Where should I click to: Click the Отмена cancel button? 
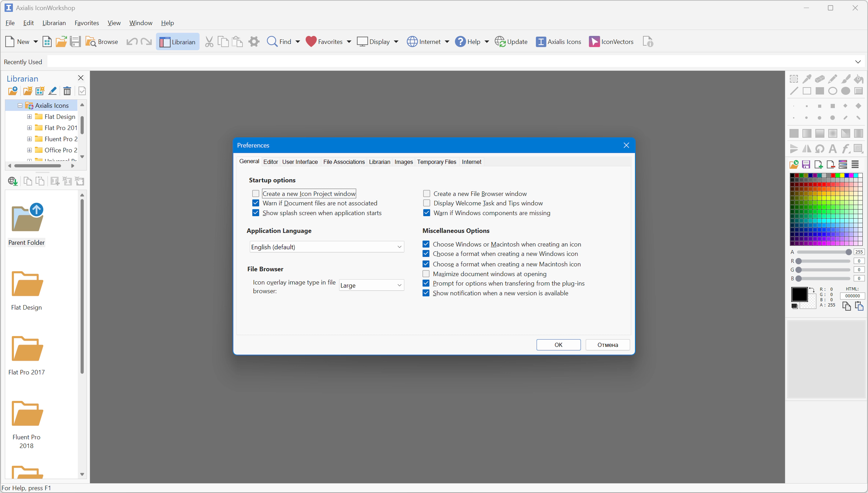tap(607, 345)
